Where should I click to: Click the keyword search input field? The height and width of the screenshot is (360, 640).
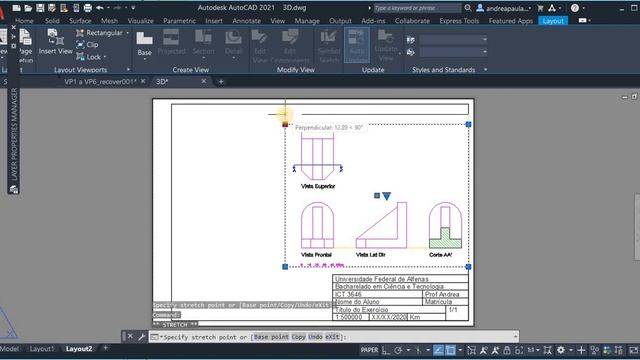point(417,8)
